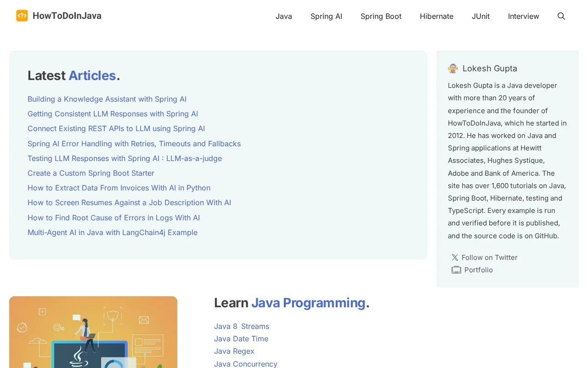Click the X Twitter icon
Viewport: 588px width, 368px height.
455,258
